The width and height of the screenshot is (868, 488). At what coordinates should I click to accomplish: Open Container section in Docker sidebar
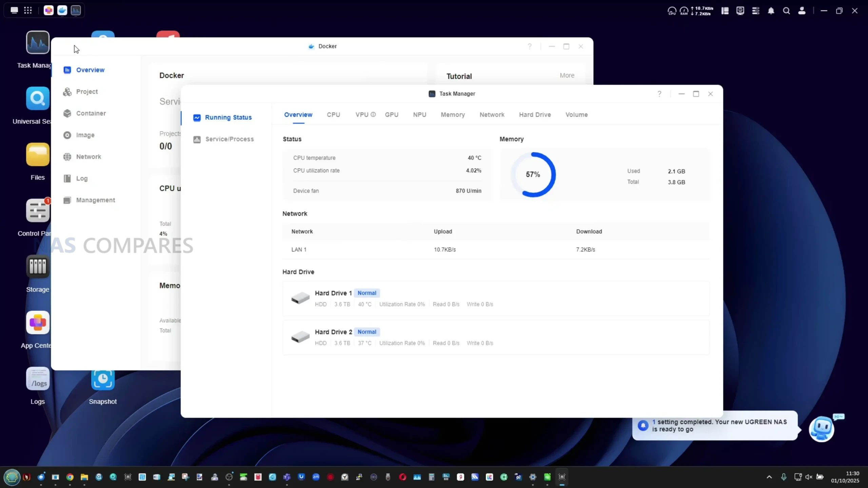pos(91,113)
